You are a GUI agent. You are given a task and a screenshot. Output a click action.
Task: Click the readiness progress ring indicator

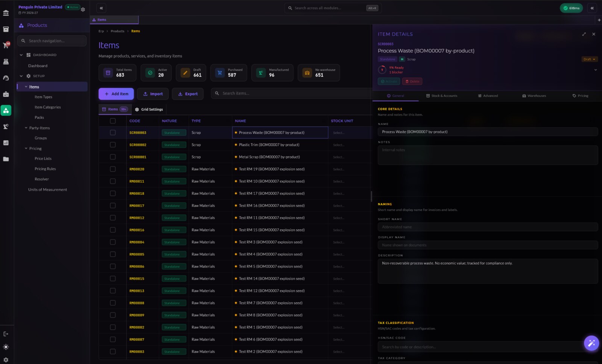click(x=382, y=70)
